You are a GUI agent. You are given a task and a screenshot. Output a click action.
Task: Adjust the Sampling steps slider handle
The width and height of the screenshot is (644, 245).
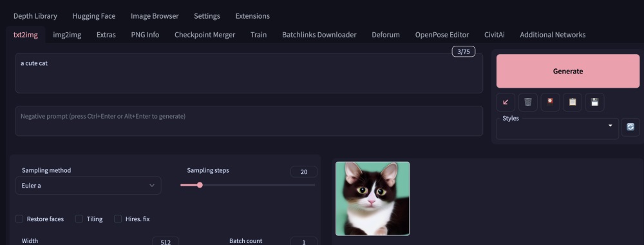point(200,185)
